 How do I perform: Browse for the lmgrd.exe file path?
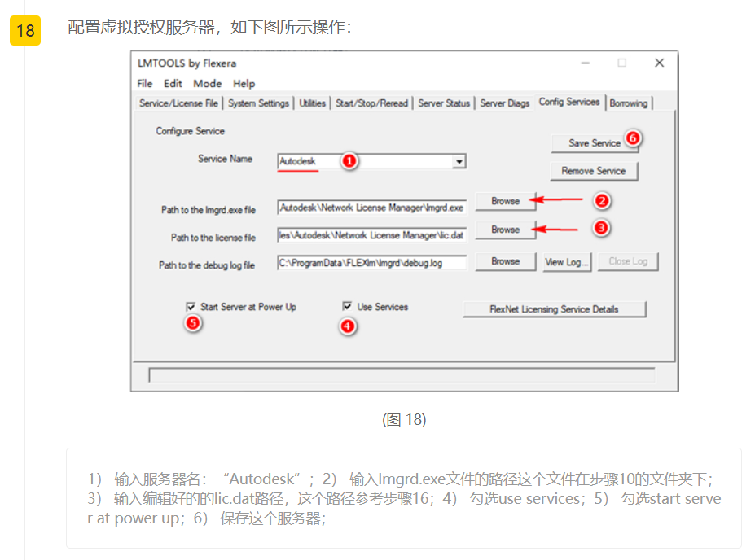pos(505,201)
